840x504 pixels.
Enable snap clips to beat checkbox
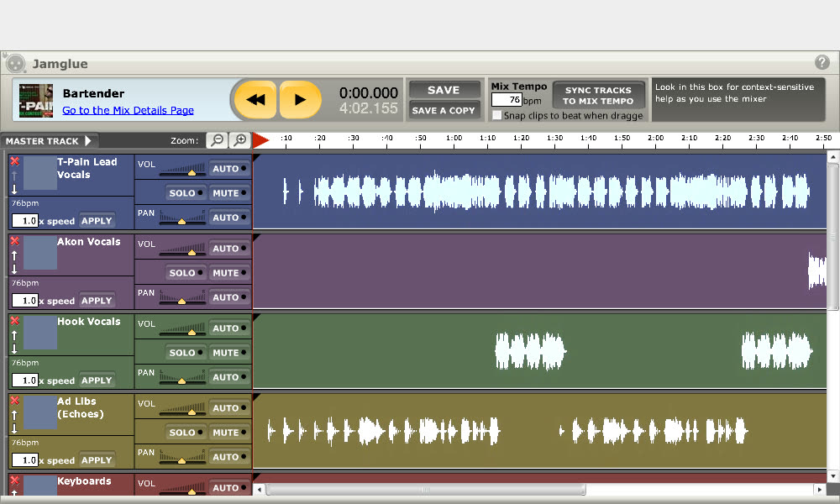pos(497,115)
